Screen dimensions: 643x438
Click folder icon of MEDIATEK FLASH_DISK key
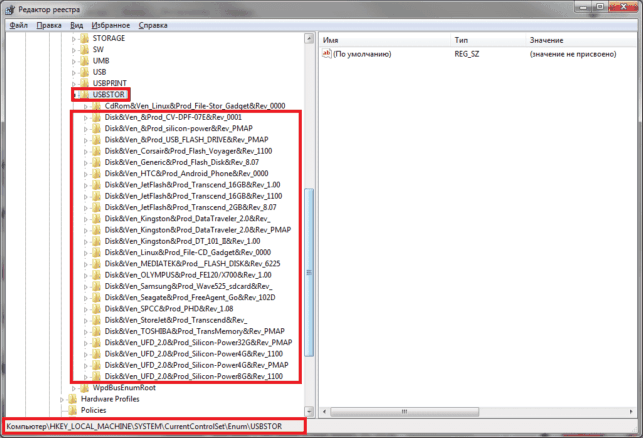[96, 264]
